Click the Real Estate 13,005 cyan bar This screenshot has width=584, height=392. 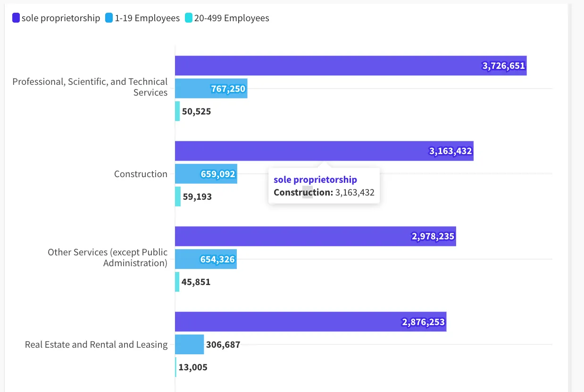pos(175,367)
